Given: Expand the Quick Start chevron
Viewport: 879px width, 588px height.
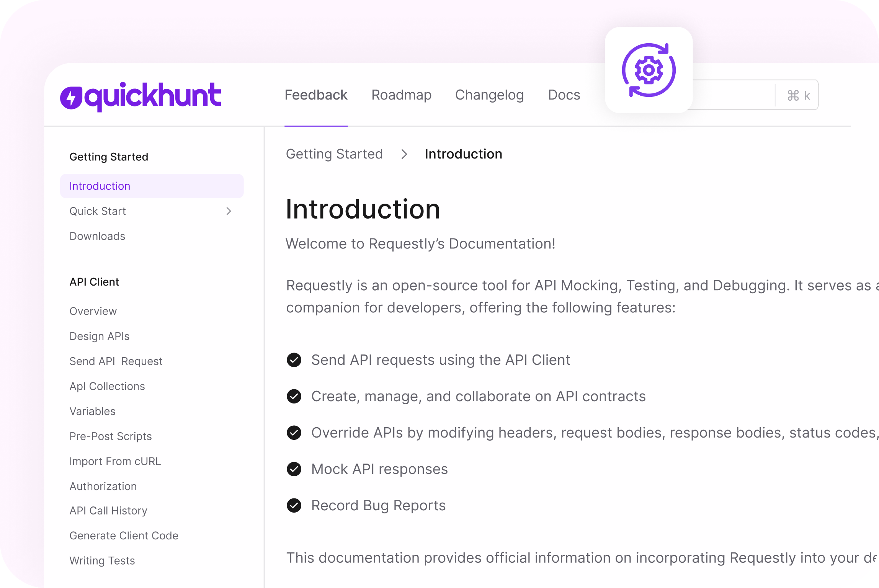Looking at the screenshot, I should tap(229, 211).
